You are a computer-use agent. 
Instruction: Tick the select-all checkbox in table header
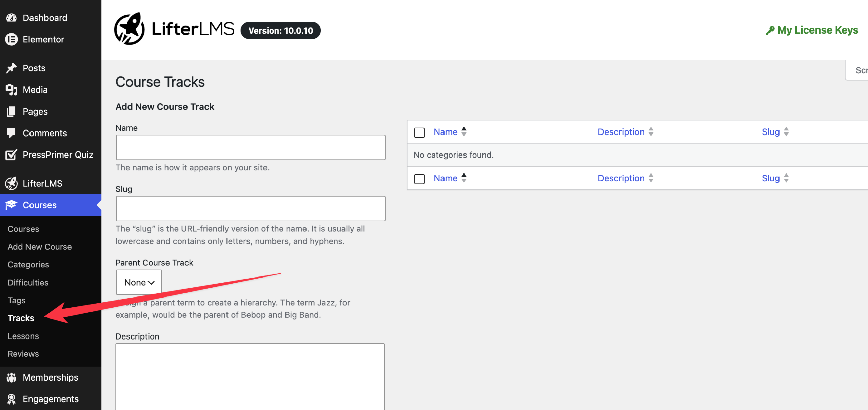pos(419,132)
